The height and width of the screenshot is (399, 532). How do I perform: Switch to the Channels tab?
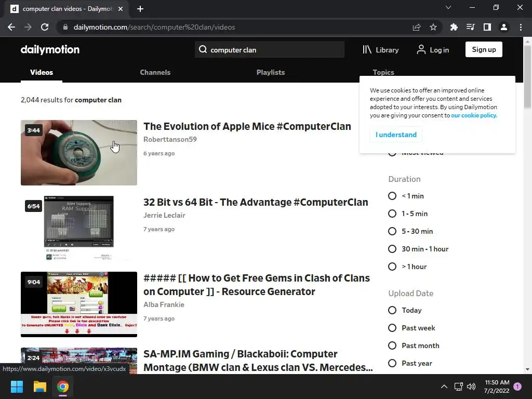[x=155, y=72]
